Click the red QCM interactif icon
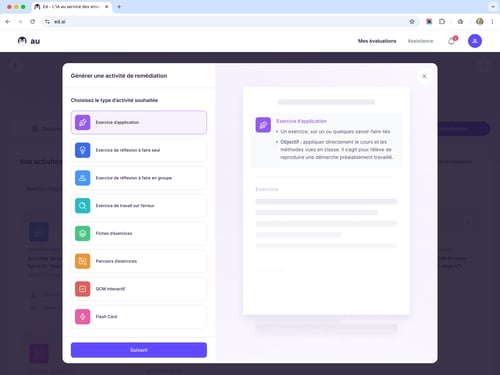This screenshot has width=500, height=375. [83, 289]
